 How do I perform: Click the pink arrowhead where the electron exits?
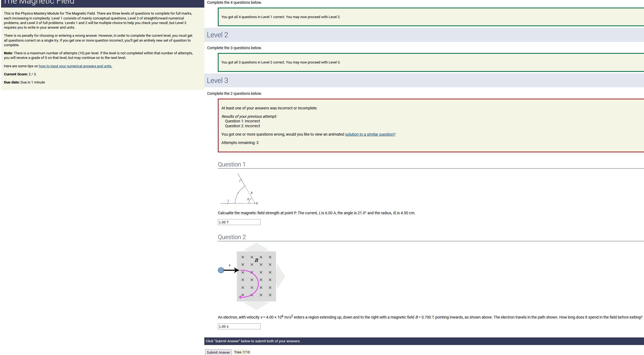pos(240,297)
